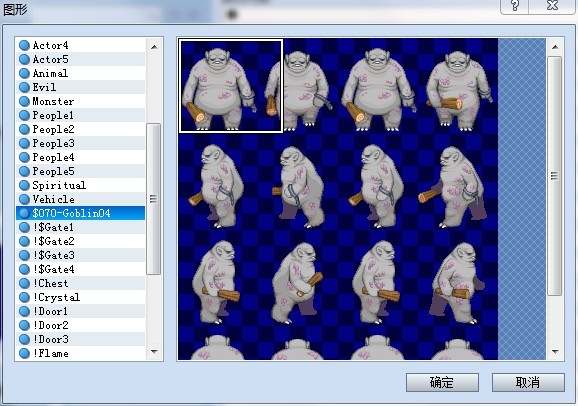
Task: Select first right-facing goblin sprite, third row
Action: click(x=216, y=282)
